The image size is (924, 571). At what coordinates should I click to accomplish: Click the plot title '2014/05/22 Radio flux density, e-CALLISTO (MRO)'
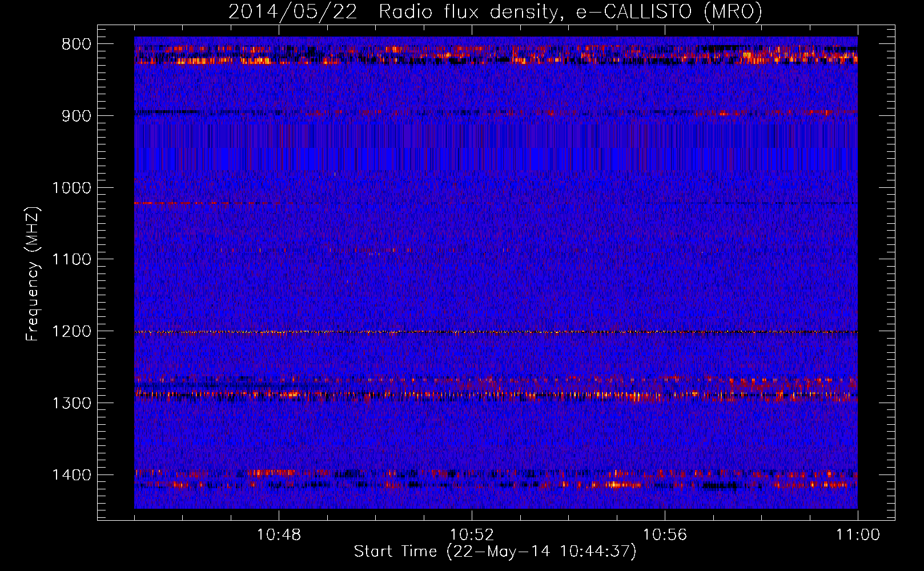point(495,11)
